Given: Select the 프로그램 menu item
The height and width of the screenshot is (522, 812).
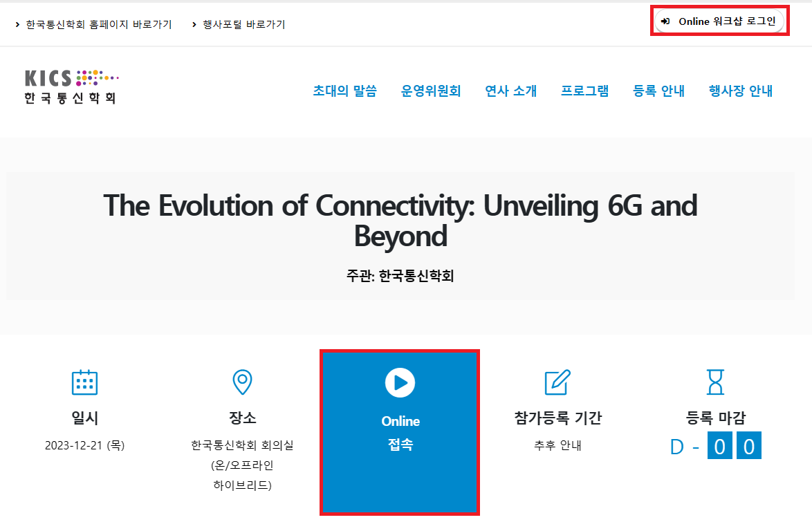Looking at the screenshot, I should tap(584, 91).
